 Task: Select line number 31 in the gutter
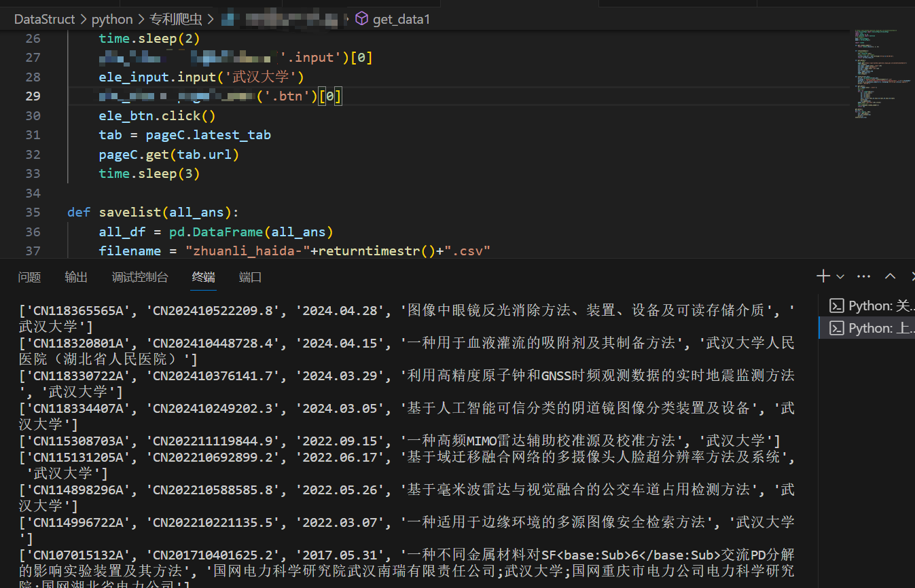click(33, 134)
